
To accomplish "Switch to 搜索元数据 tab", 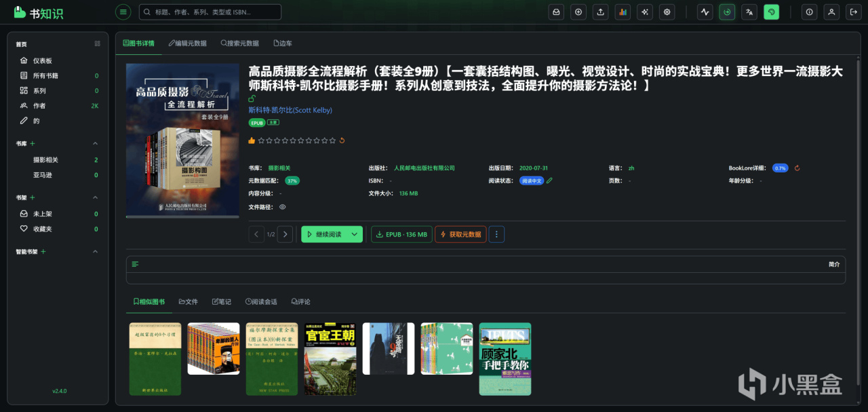I will point(240,43).
